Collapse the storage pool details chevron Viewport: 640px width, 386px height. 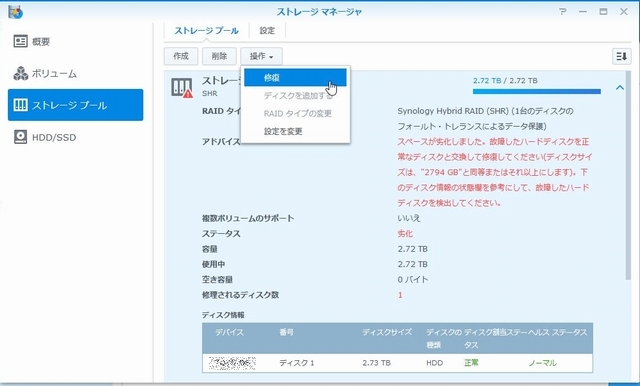coord(620,87)
